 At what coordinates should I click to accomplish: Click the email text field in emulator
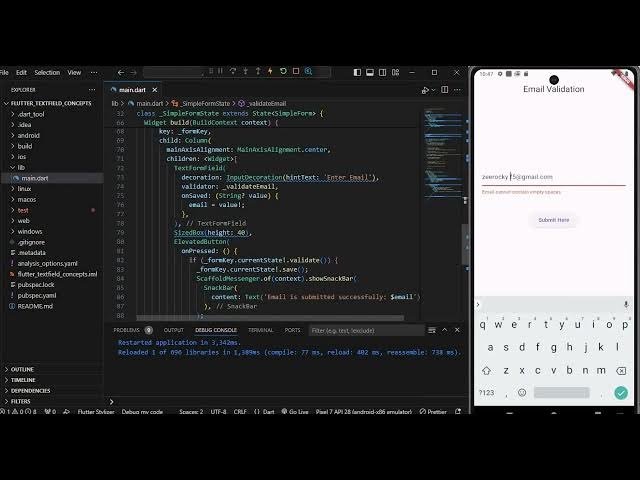pos(553,177)
